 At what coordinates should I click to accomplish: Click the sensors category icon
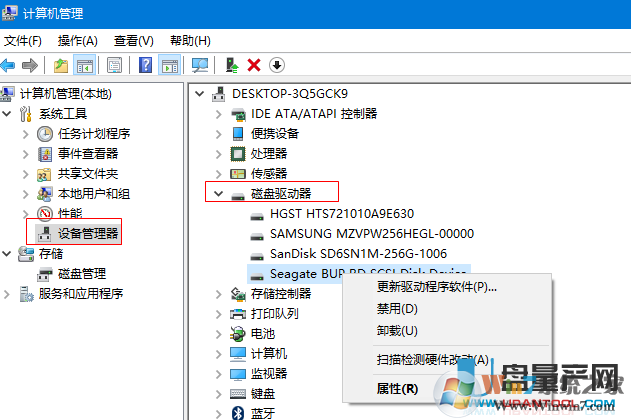(238, 174)
